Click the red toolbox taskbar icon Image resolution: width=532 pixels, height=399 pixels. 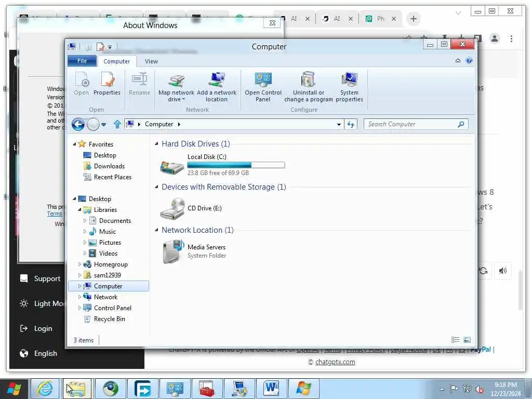point(206,389)
